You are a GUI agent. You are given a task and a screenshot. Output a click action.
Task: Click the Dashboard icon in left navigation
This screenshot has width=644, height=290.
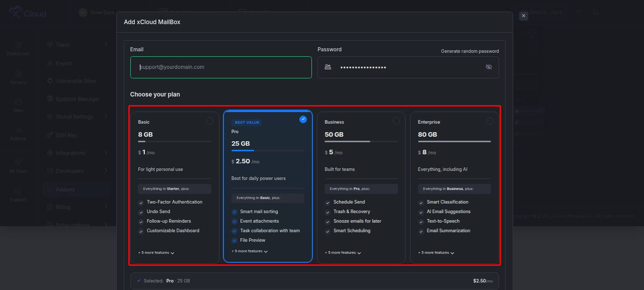coord(18,45)
